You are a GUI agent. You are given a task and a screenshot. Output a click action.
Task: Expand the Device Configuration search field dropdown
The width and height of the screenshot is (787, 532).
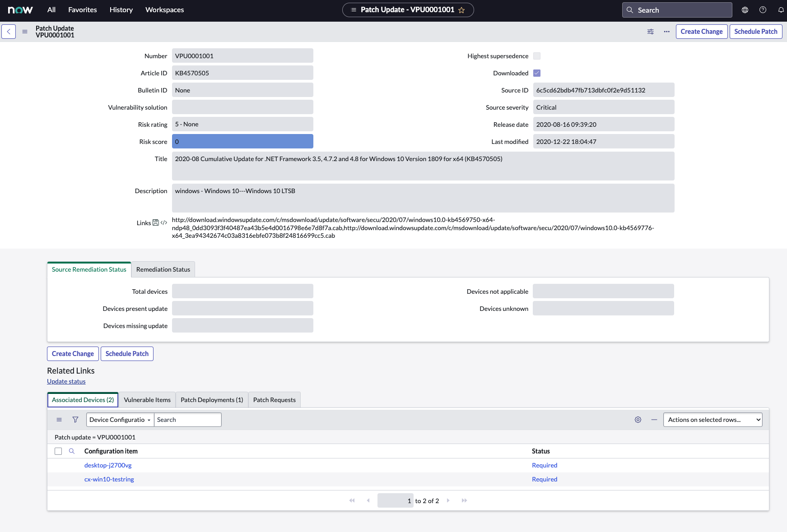click(120, 420)
